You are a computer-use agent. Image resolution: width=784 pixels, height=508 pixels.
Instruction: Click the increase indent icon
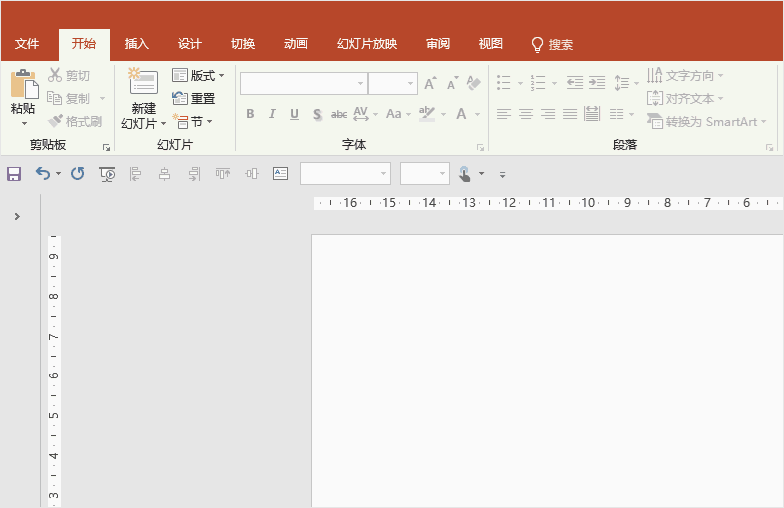tap(597, 83)
